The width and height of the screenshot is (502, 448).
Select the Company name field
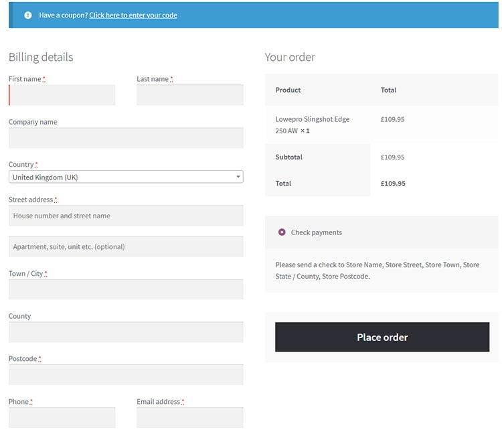126,138
